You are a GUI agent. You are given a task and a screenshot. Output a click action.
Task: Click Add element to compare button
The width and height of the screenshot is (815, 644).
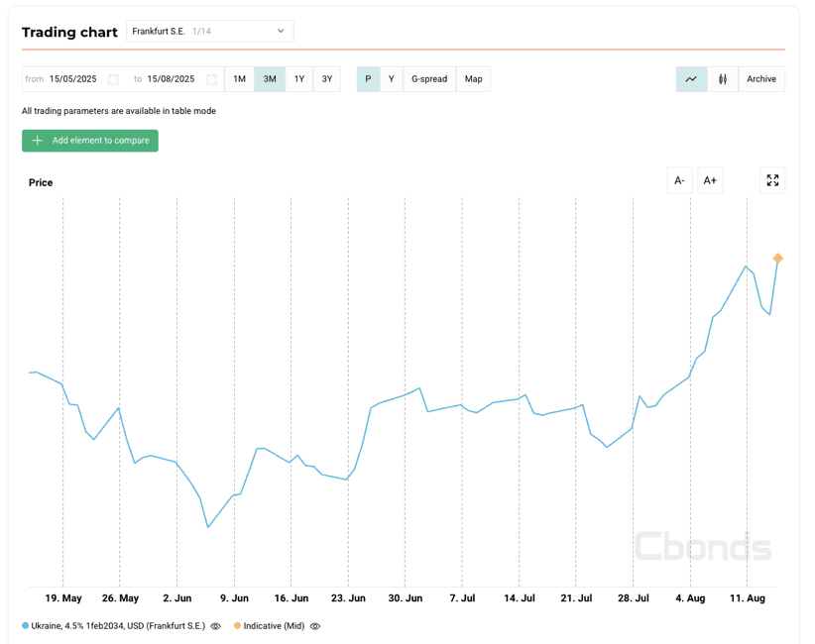pos(90,141)
